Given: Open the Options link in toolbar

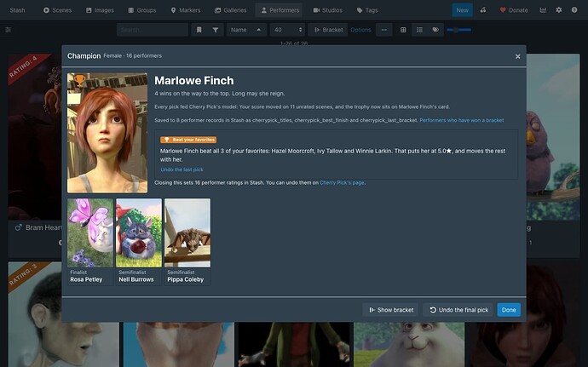Looking at the screenshot, I should coord(360,30).
